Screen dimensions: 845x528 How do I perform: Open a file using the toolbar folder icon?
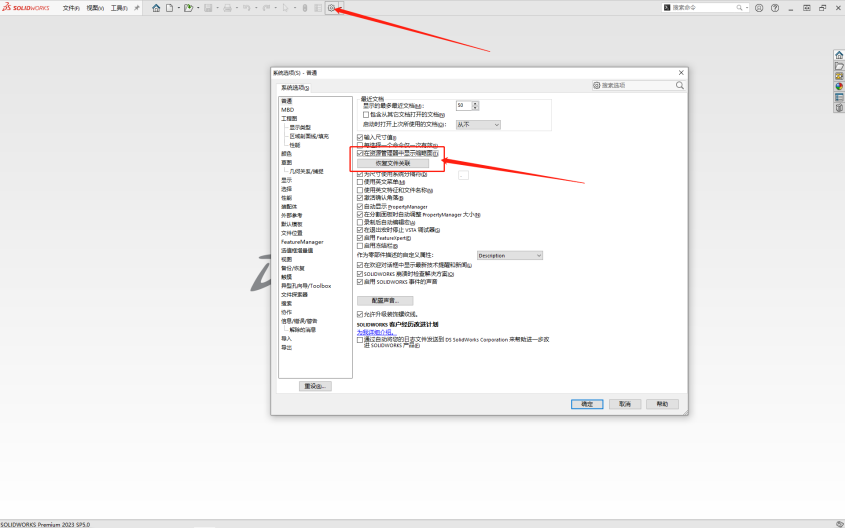[x=189, y=8]
